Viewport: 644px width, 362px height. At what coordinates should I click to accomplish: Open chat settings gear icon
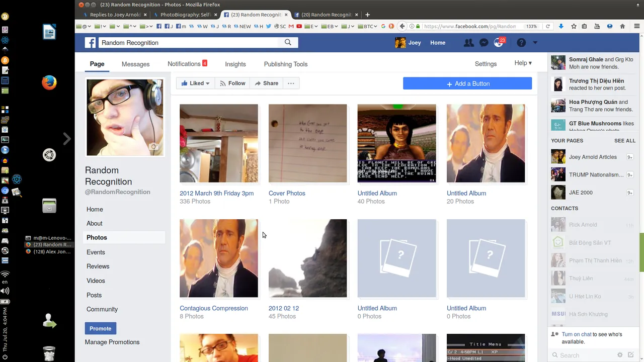[x=620, y=355]
